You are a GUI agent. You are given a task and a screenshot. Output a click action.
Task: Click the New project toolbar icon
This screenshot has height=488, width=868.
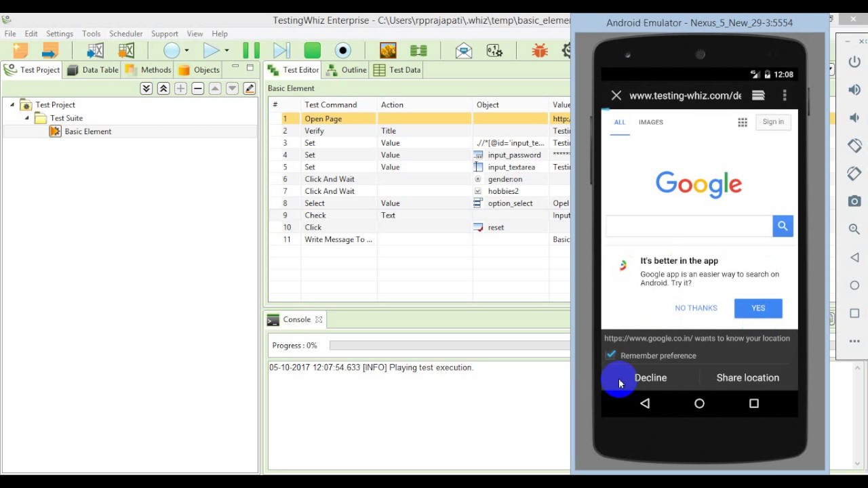pyautogui.click(x=20, y=50)
